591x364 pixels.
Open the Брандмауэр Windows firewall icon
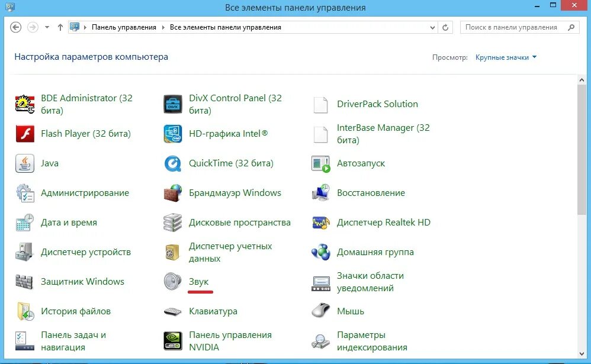pyautogui.click(x=173, y=193)
